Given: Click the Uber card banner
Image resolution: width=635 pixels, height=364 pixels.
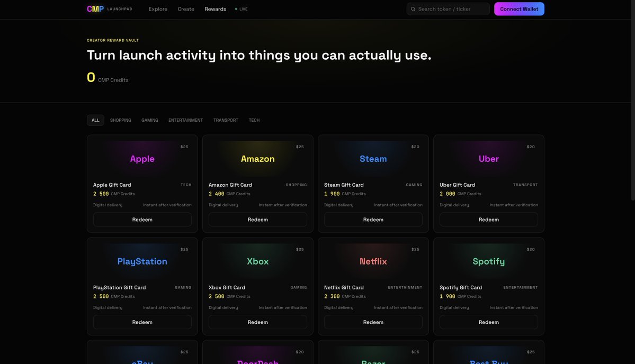Looking at the screenshot, I should pos(488,159).
